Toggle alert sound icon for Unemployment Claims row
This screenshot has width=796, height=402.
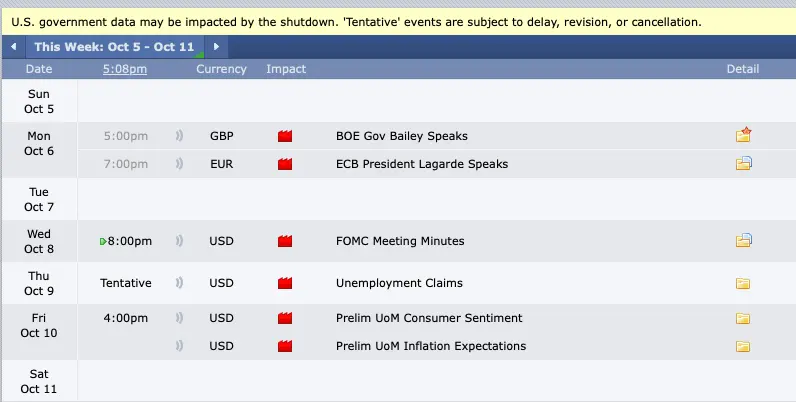[x=179, y=283]
